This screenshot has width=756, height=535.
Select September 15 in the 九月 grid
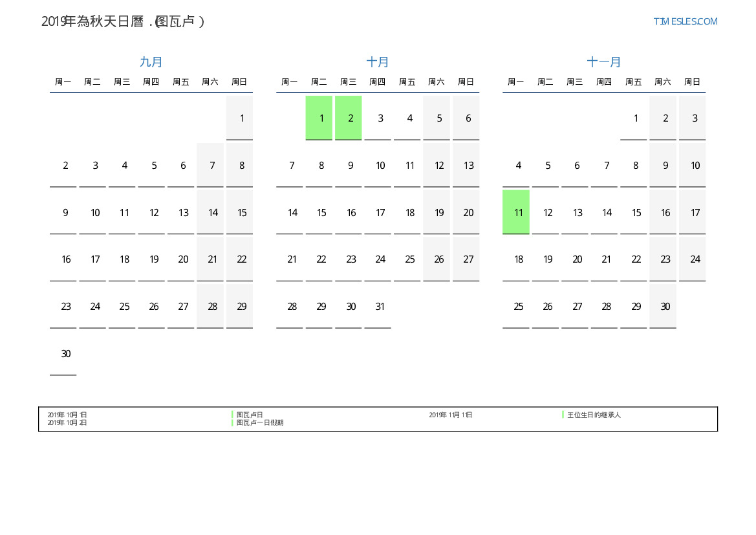241,212
